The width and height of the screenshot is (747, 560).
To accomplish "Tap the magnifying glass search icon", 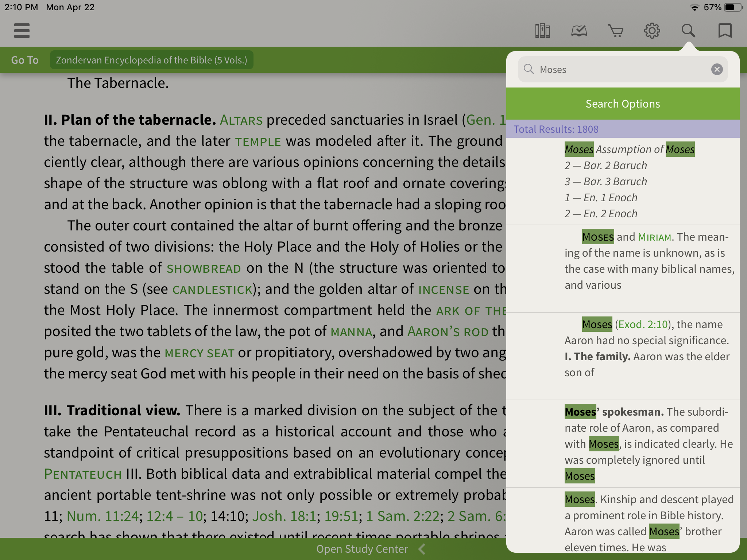I will pos(688,31).
